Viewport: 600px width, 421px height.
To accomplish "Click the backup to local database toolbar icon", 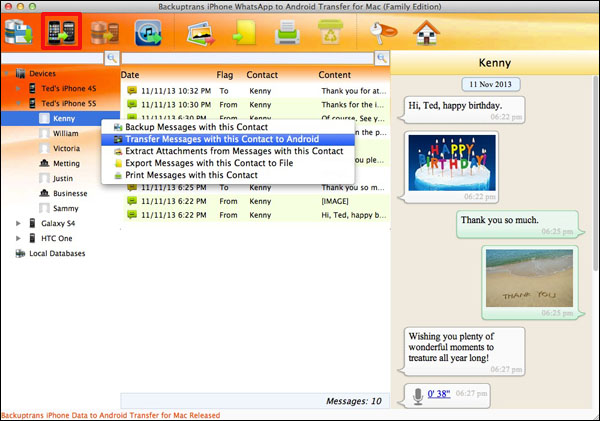I will pyautogui.click(x=18, y=32).
